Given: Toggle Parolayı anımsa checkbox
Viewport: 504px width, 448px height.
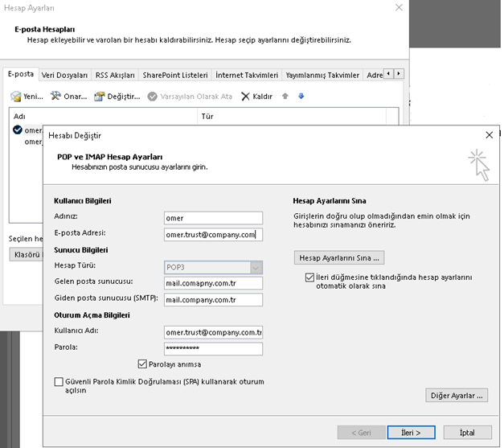Looking at the screenshot, I should (x=142, y=364).
